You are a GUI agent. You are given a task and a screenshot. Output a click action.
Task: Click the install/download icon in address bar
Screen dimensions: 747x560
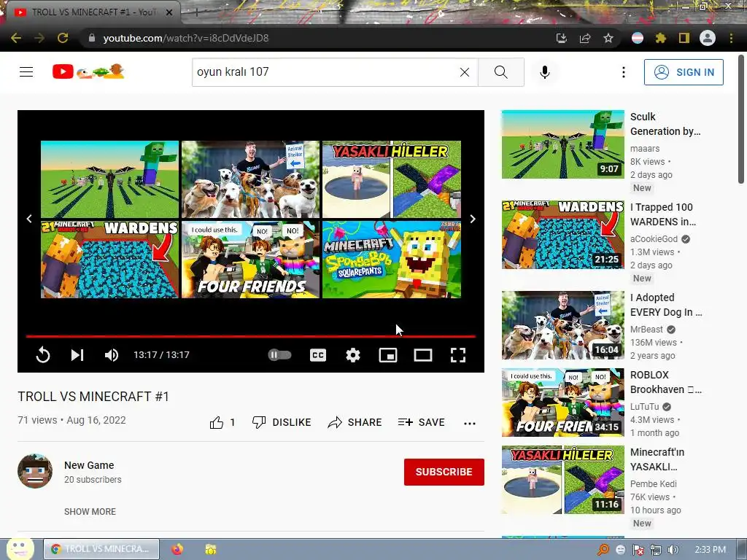[561, 38]
